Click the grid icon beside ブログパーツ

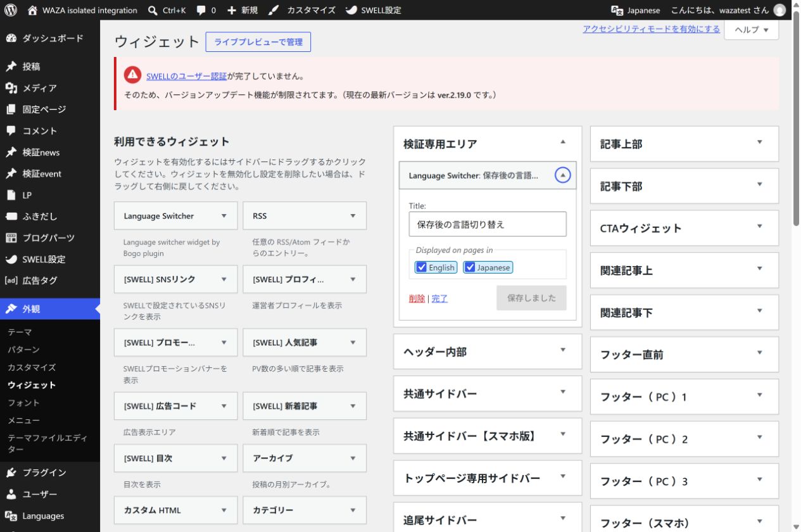[x=11, y=237]
